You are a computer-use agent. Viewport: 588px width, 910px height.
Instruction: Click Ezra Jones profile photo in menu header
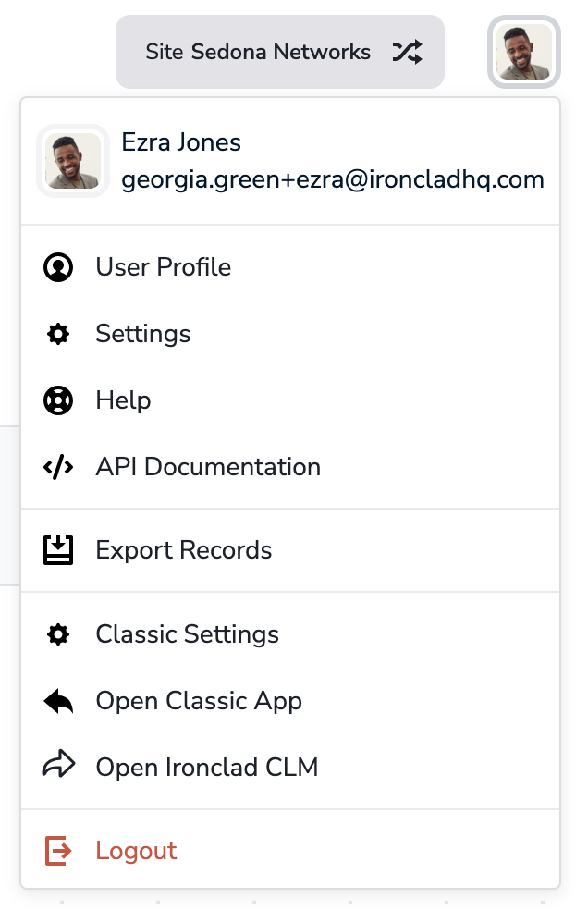(73, 161)
